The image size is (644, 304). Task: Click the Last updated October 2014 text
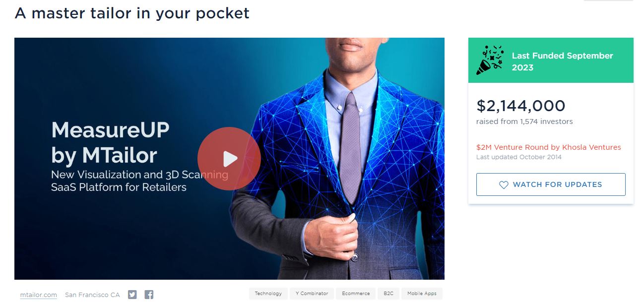519,157
